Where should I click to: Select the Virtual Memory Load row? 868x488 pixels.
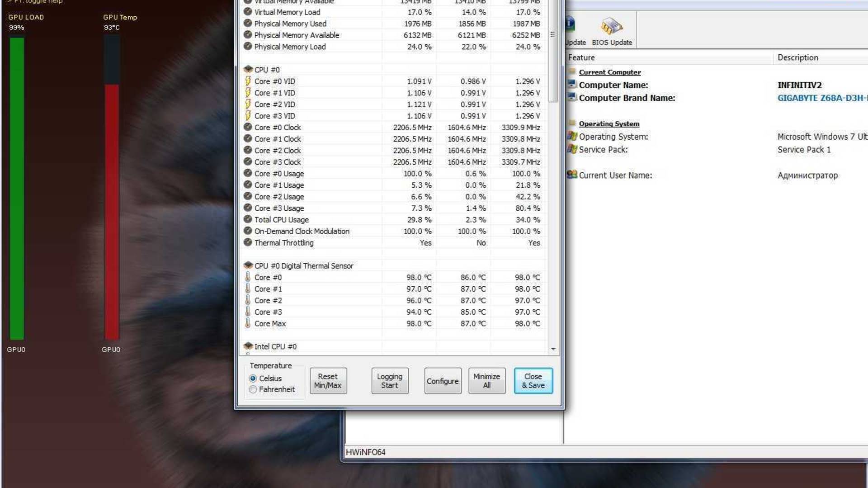tap(393, 12)
